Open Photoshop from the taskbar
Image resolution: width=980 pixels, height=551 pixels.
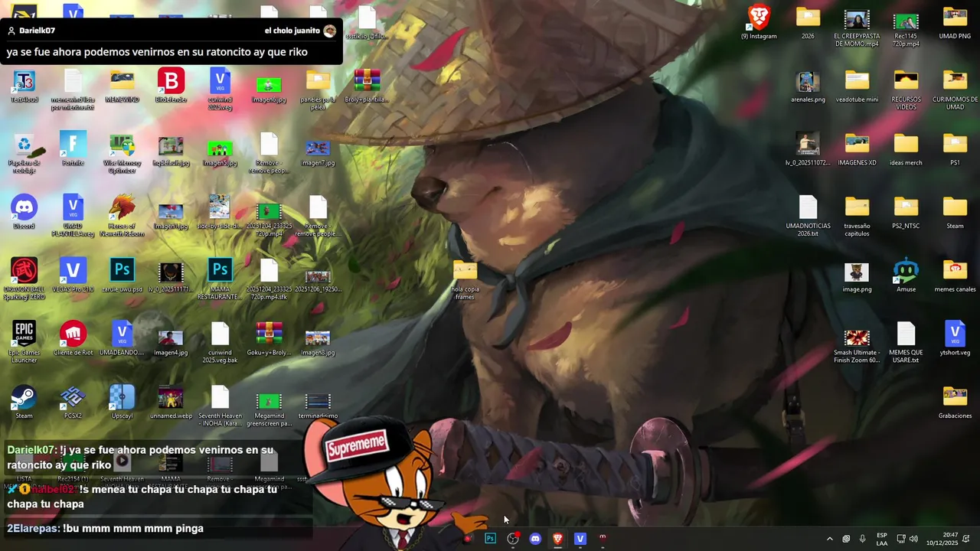490,539
